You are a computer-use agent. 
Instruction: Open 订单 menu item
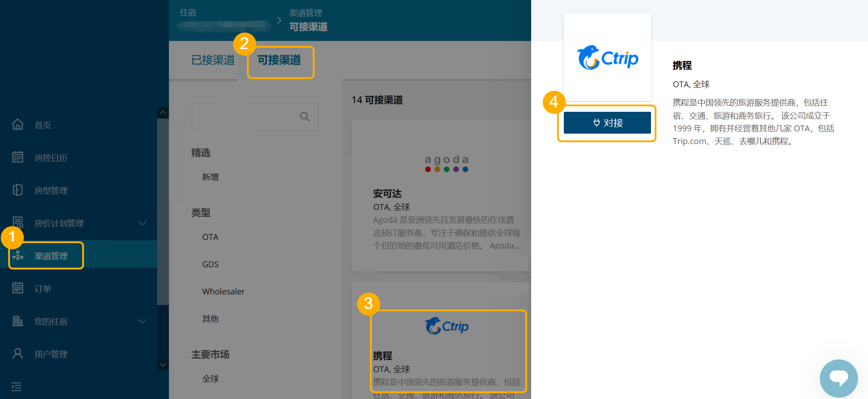43,289
